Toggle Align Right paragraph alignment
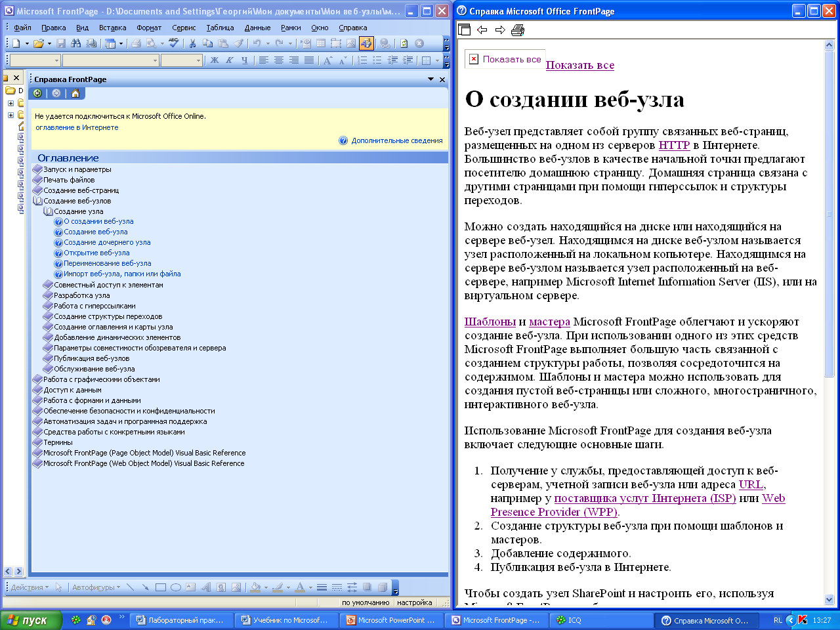840x630 pixels. point(293,60)
